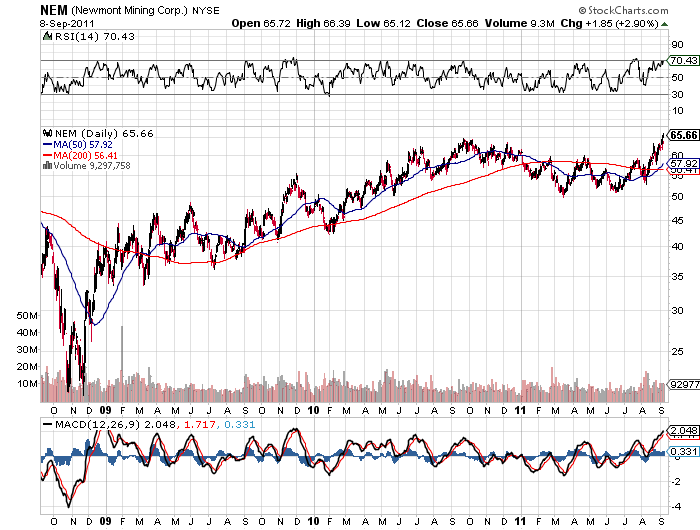This screenshot has width=700, height=530.
Task: Click the 70.43 value tag on the RSI axis
Action: (683, 60)
